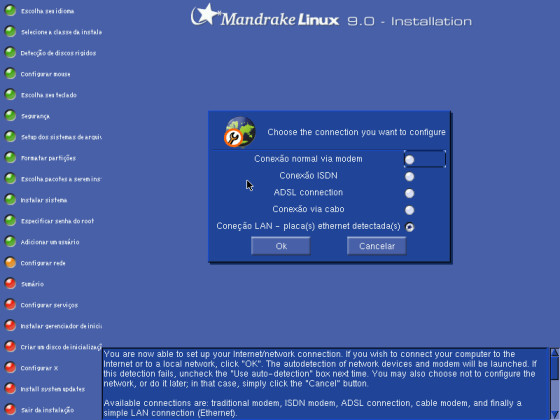Click bullet beside Criar um disco de inicialização
Screen dimensions: 560x420
click(x=10, y=347)
